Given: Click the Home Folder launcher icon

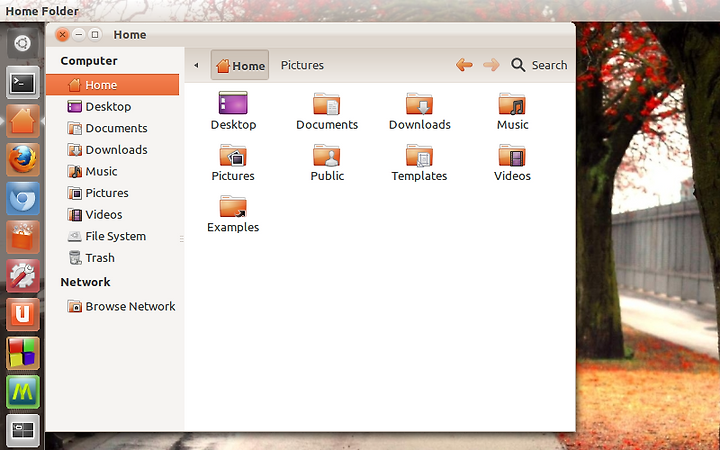Looking at the screenshot, I should [22, 121].
